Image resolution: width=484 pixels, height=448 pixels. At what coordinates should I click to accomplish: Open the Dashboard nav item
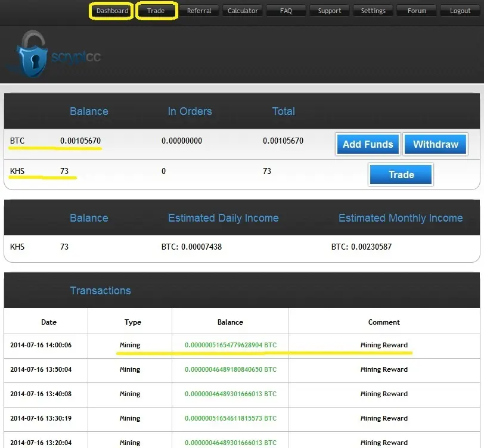112,11
